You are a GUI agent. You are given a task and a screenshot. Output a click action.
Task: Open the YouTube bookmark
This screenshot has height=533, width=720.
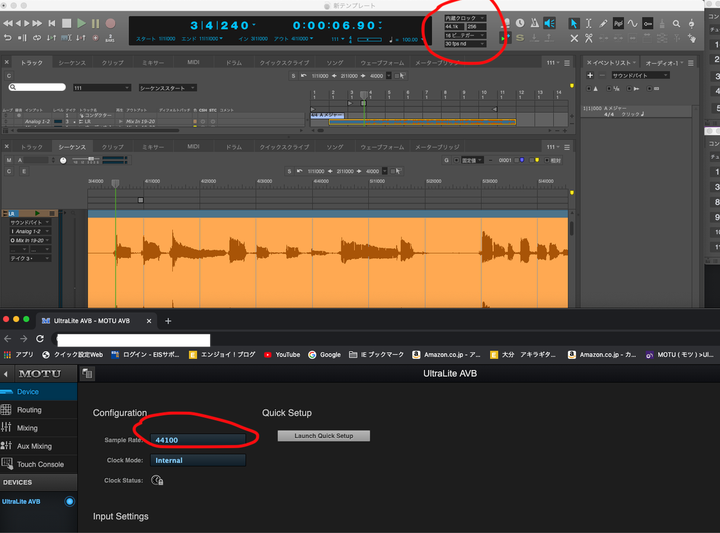pyautogui.click(x=281, y=354)
